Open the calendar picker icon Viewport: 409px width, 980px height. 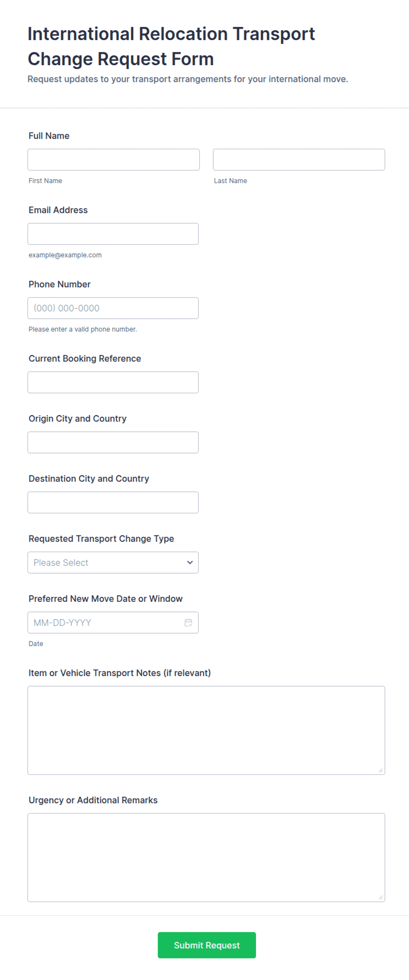(x=188, y=623)
